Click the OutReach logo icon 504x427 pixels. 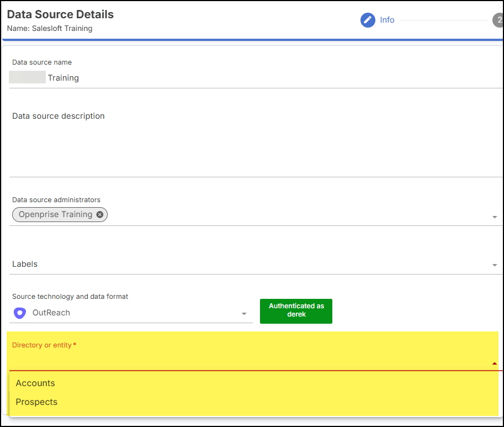(20, 313)
